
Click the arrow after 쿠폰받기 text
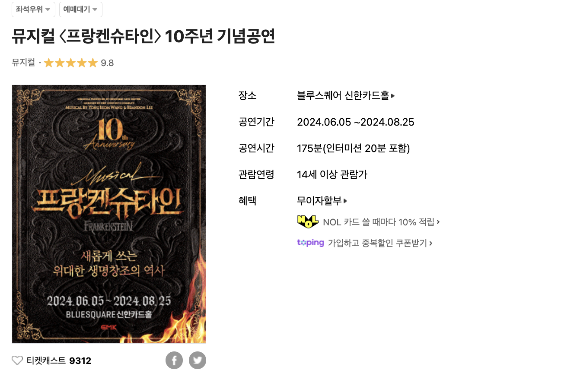(x=431, y=243)
